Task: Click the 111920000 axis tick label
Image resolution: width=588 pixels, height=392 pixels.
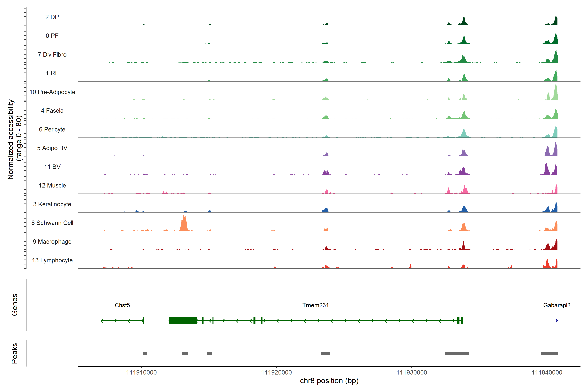Action: (276, 373)
